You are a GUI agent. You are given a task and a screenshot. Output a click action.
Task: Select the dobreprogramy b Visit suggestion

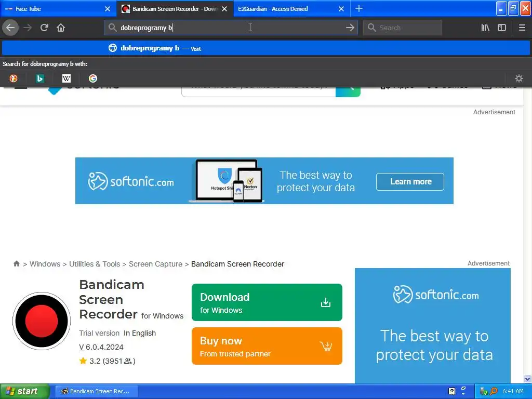[265, 48]
